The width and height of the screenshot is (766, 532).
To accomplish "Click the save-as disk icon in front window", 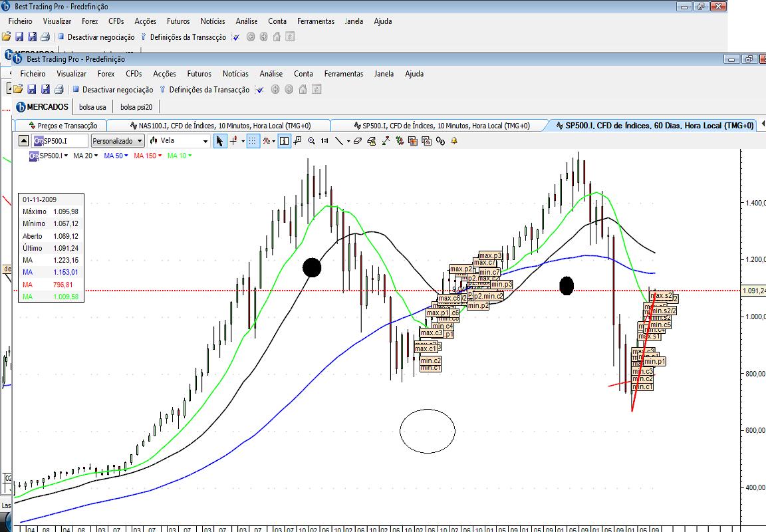I will click(45, 89).
